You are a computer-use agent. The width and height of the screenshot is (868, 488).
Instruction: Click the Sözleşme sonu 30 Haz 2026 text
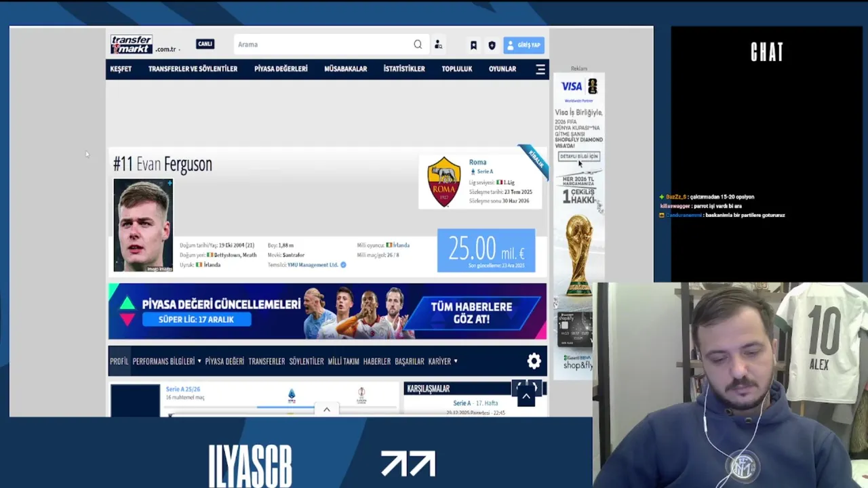(x=499, y=201)
